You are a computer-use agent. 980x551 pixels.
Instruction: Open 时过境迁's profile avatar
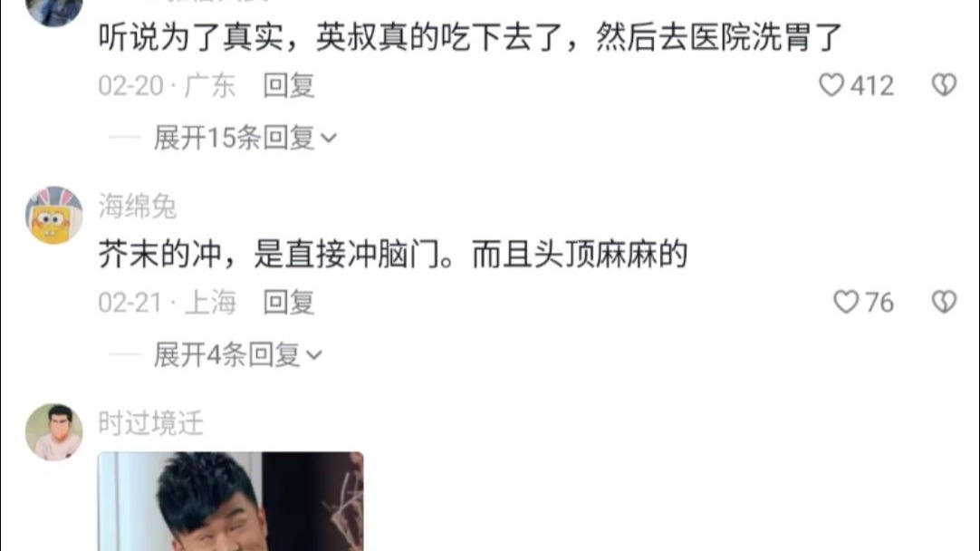53,432
